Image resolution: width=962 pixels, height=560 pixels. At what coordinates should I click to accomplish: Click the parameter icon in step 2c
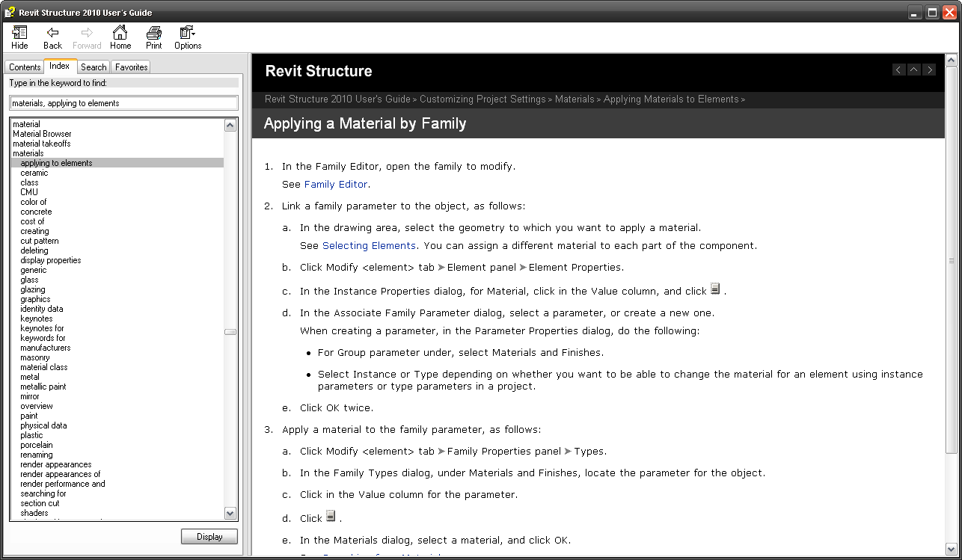click(x=715, y=289)
